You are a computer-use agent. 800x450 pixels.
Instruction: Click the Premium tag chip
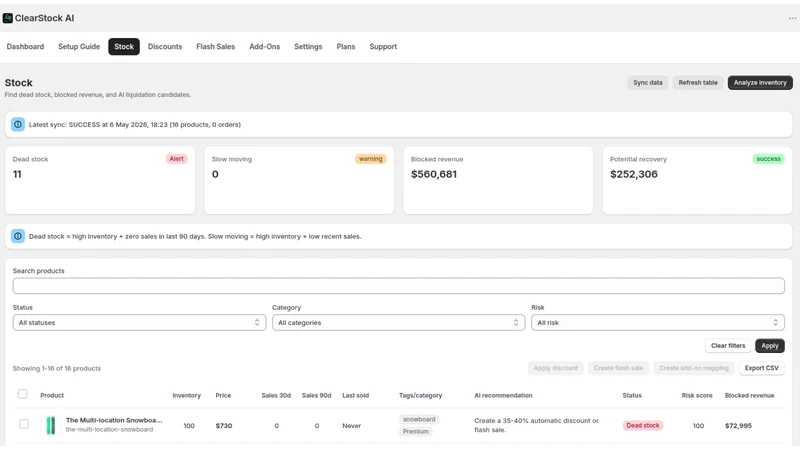(x=416, y=432)
